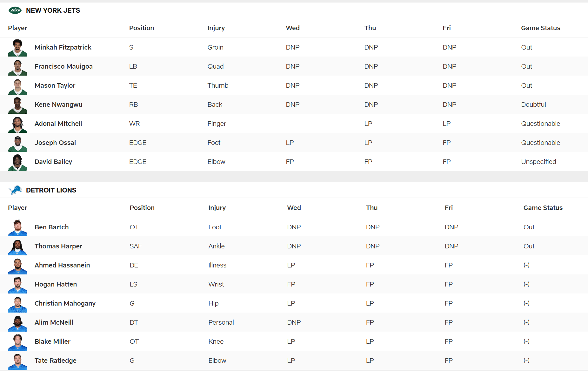
Task: Click Thomas Harper's player photo
Action: (x=17, y=246)
